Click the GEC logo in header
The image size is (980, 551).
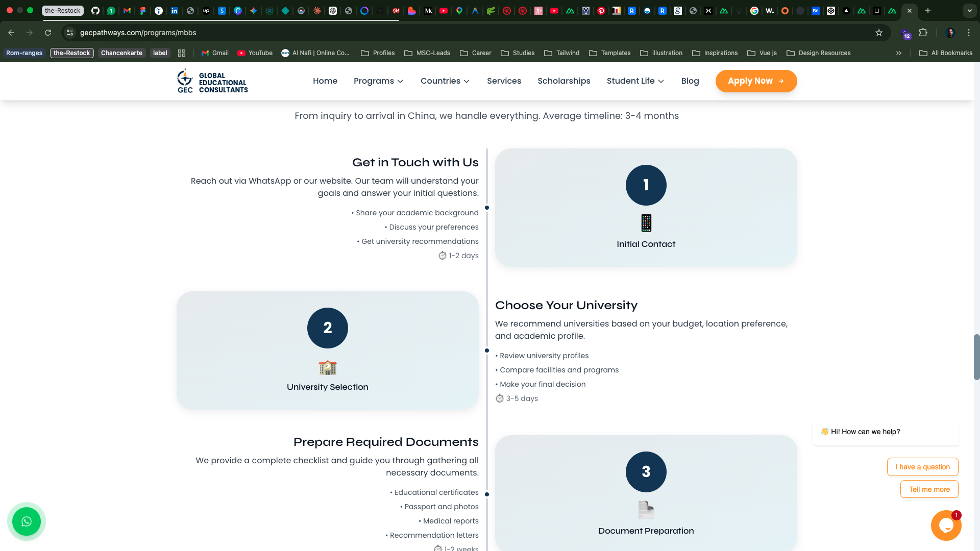pos(212,82)
